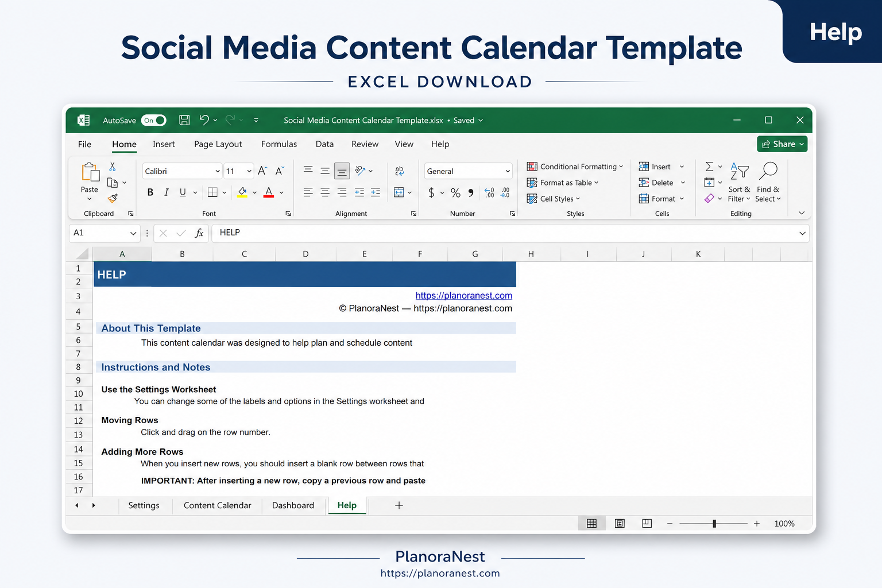This screenshot has width=882, height=588.
Task: Click the red Font Color swatch
Action: click(x=269, y=192)
